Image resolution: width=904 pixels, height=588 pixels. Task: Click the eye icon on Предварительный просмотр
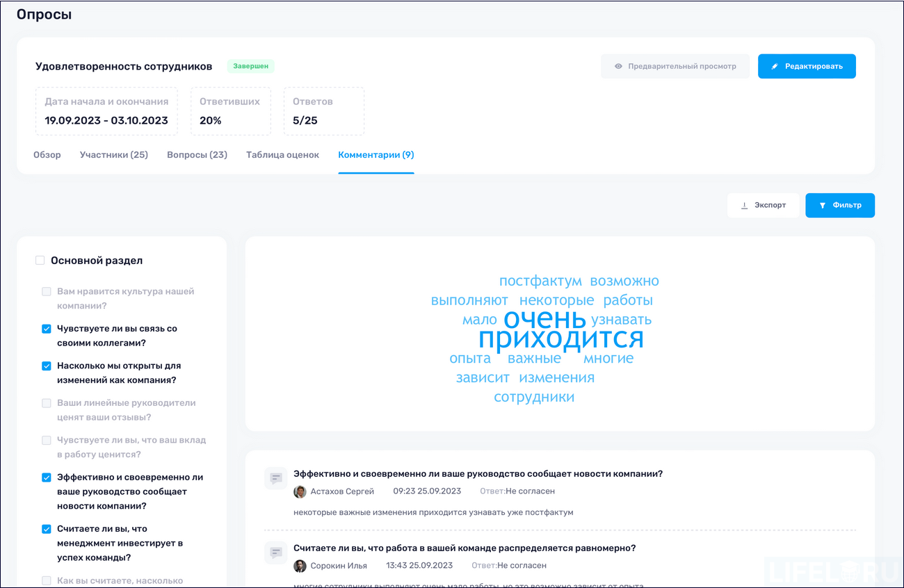tap(618, 66)
